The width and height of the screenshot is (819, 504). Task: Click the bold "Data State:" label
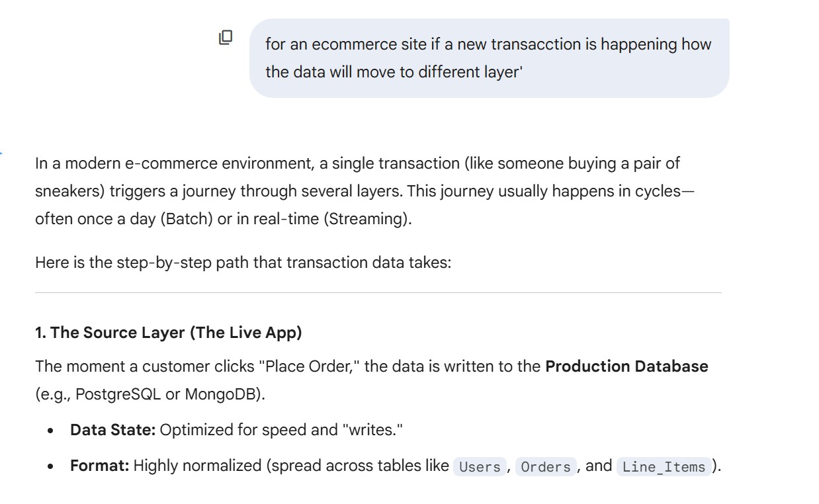[x=112, y=430]
